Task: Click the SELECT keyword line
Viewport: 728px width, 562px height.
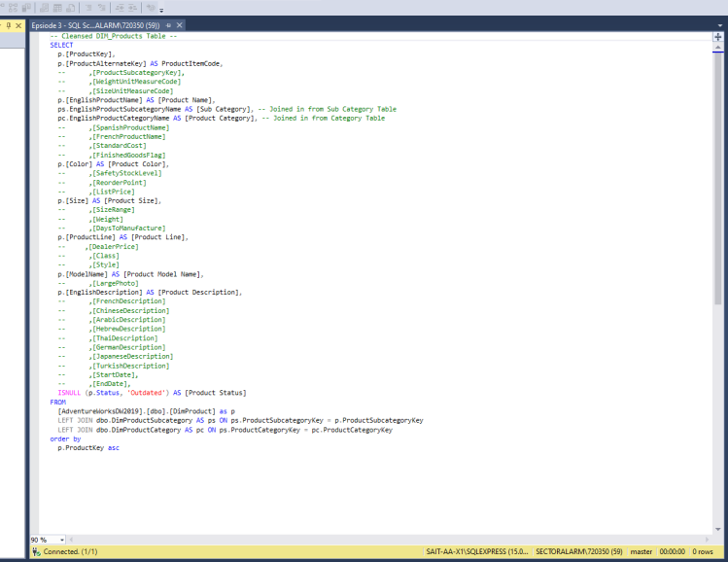Action: click(61, 45)
